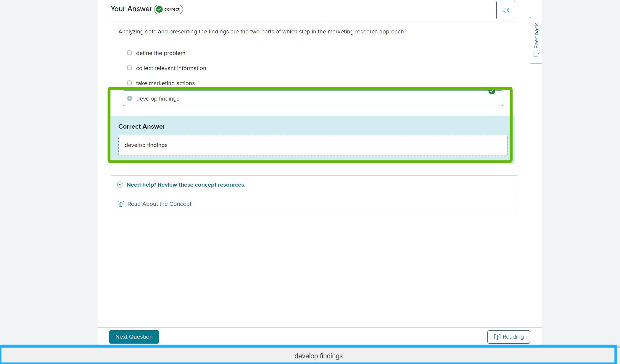Click the feedback form icon on the Feedback tab

click(x=536, y=54)
